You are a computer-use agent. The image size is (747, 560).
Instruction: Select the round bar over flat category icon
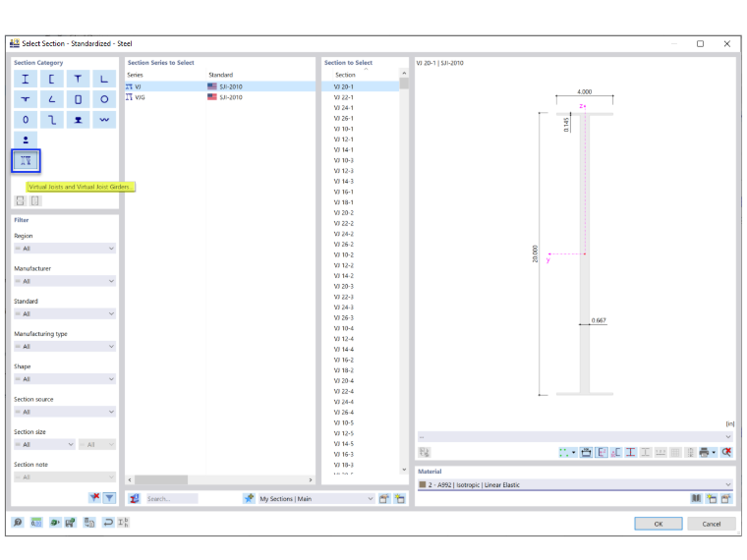[x=26, y=140]
